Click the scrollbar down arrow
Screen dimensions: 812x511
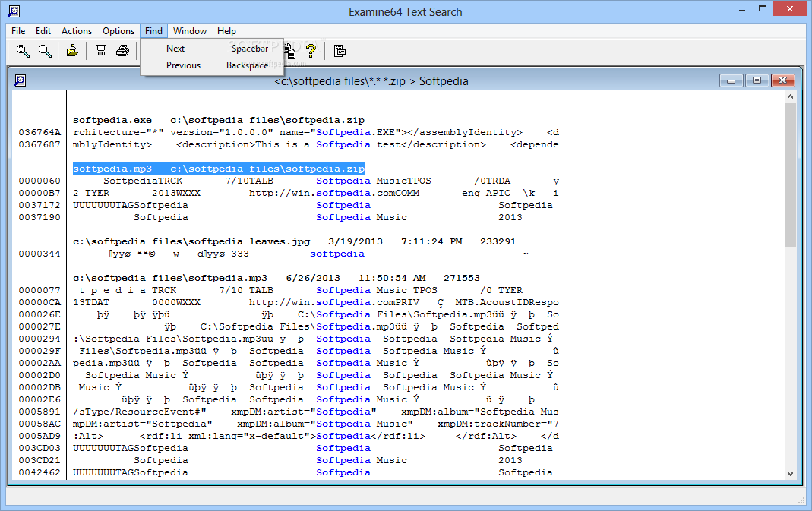[x=790, y=473]
